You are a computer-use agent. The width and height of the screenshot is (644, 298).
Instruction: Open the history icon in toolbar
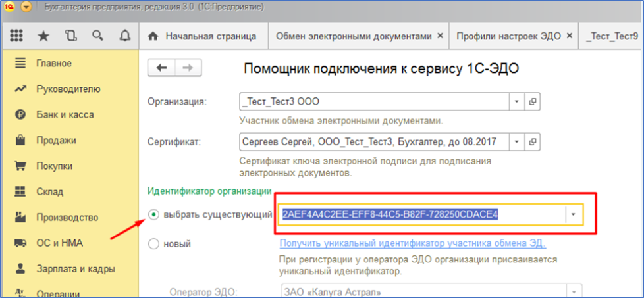coord(70,36)
